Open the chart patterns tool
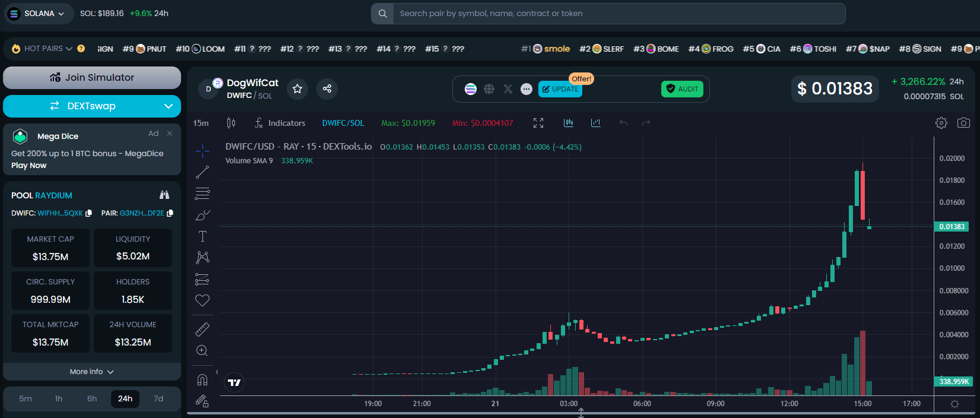This screenshot has height=418, width=980. 202,257
